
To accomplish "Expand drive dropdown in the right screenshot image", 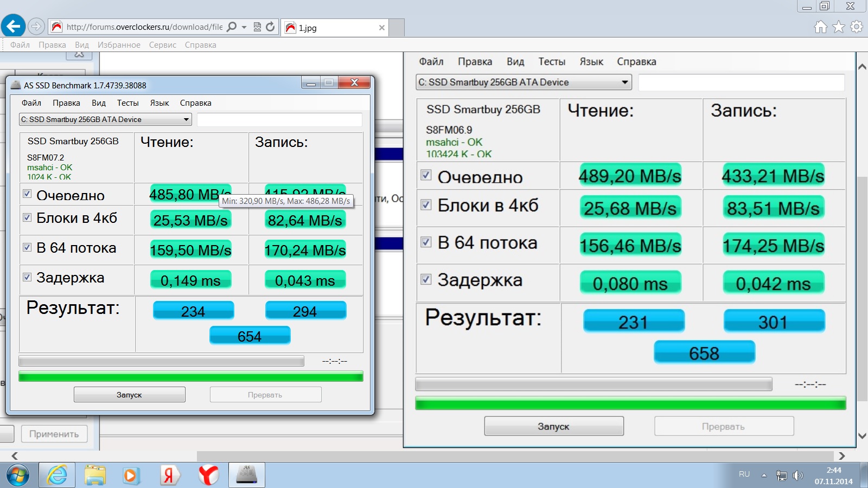I will (x=625, y=82).
